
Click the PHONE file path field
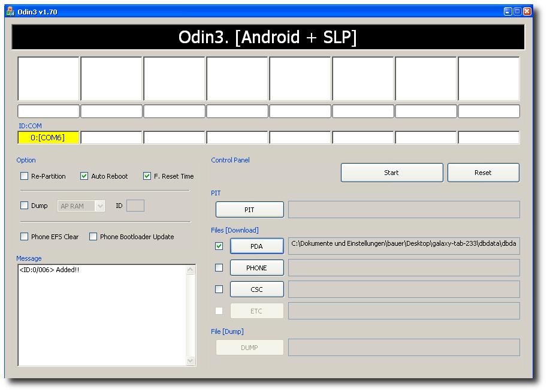click(x=404, y=268)
